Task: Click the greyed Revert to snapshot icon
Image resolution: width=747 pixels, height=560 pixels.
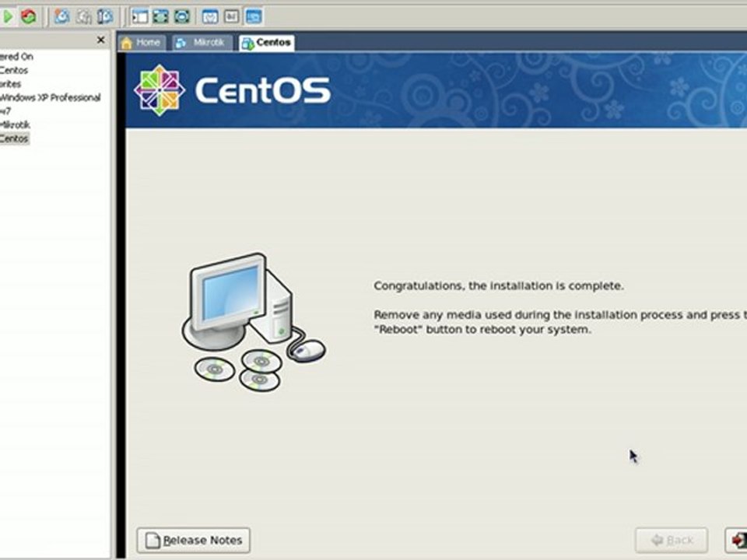Action: [x=84, y=16]
